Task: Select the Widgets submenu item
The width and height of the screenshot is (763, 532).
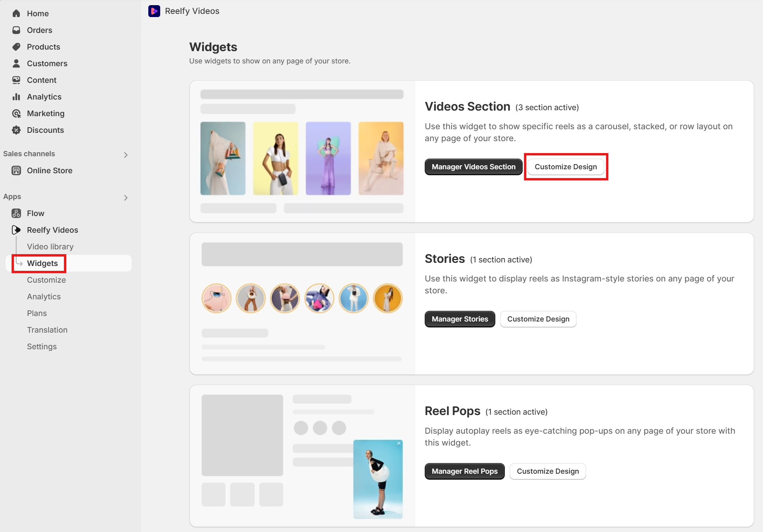Action: (x=42, y=263)
